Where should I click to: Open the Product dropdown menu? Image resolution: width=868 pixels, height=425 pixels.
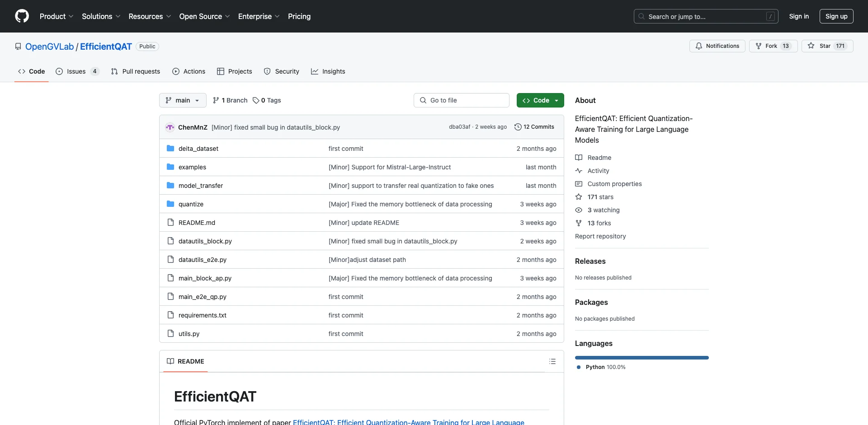[57, 16]
